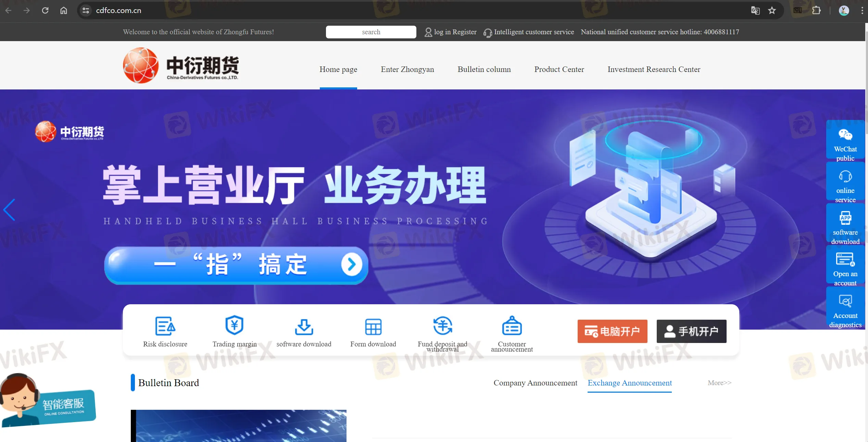This screenshot has width=868, height=442.
Task: Click log in Register link
Action: coord(455,32)
